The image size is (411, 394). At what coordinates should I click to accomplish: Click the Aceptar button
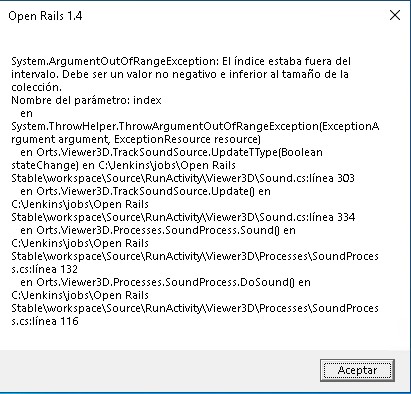[357, 370]
